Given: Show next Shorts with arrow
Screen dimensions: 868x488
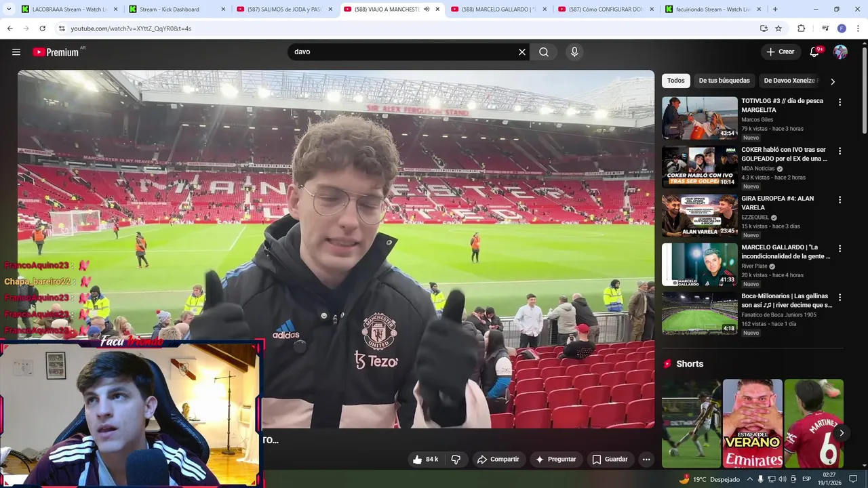Looking at the screenshot, I should coord(841,432).
